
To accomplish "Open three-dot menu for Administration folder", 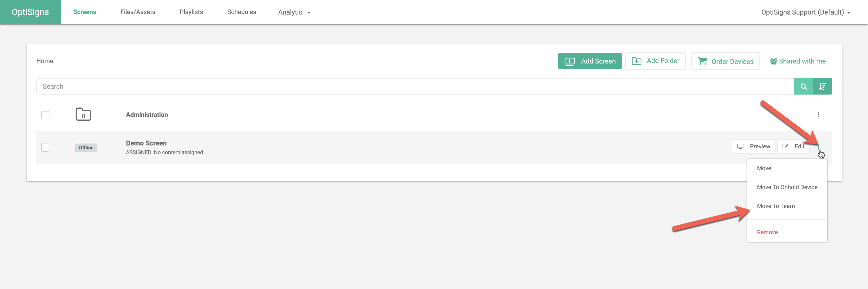I will [818, 115].
